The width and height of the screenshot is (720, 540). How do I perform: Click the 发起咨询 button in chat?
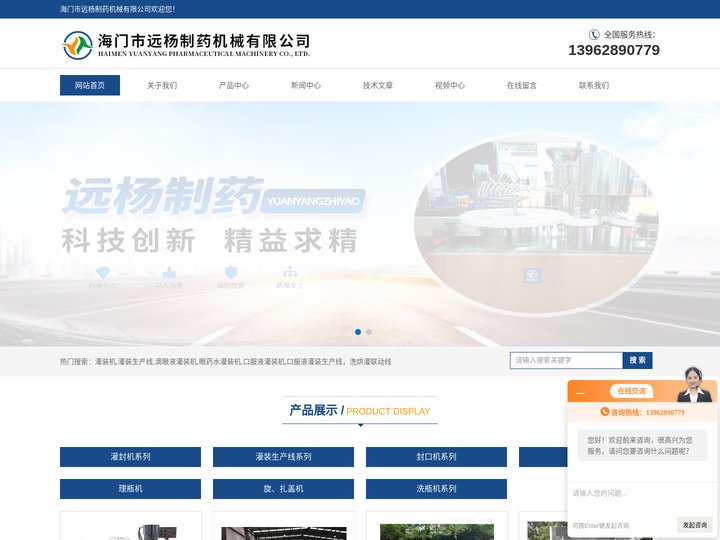pos(695,525)
